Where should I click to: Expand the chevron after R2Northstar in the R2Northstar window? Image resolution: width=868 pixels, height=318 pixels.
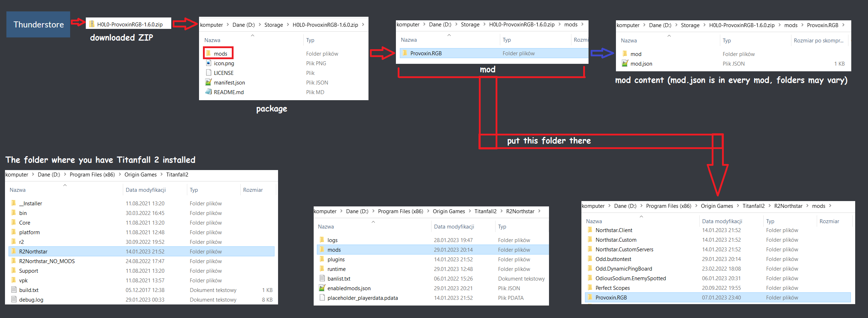click(x=539, y=211)
